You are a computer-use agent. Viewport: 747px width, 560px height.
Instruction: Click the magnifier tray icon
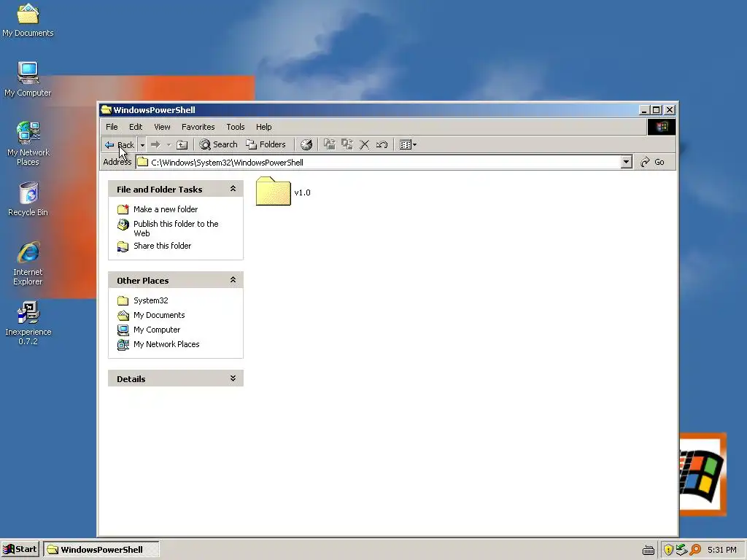point(695,550)
